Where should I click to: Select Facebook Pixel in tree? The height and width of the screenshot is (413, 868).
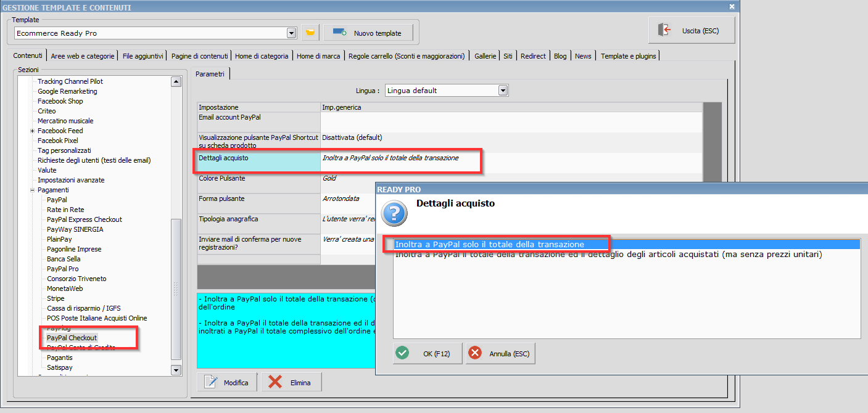pyautogui.click(x=58, y=141)
